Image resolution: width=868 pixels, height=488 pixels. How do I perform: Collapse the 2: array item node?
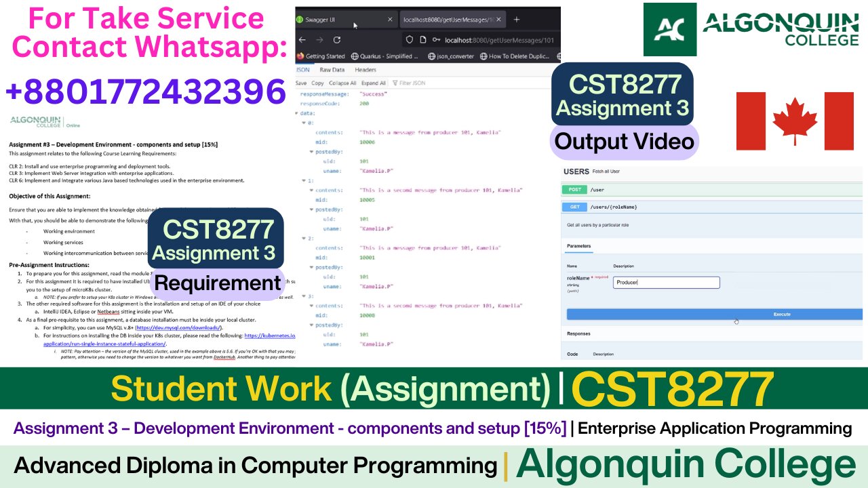click(x=304, y=239)
